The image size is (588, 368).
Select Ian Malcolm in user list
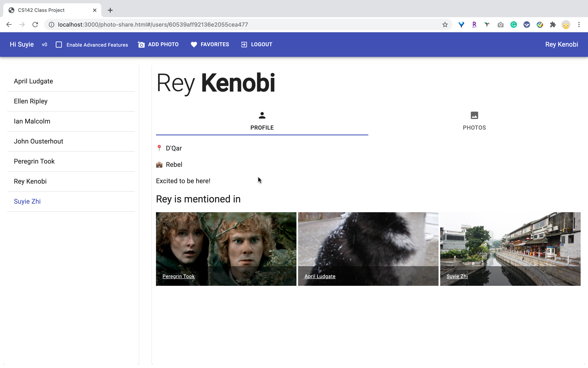71,121
